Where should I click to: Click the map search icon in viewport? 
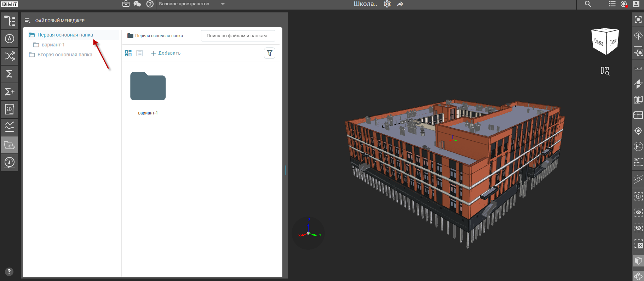coord(605,71)
